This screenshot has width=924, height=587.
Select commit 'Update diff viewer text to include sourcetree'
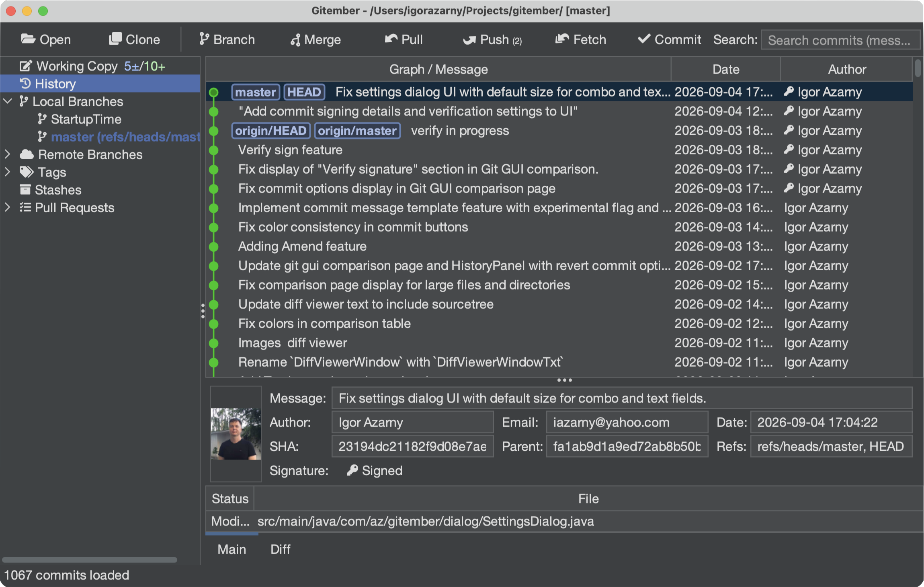click(x=559, y=304)
